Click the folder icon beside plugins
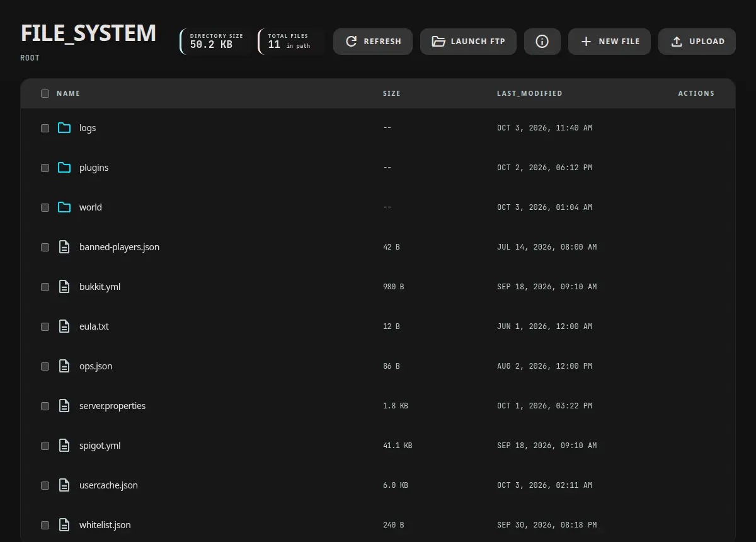The width and height of the screenshot is (756, 542). pos(64,168)
